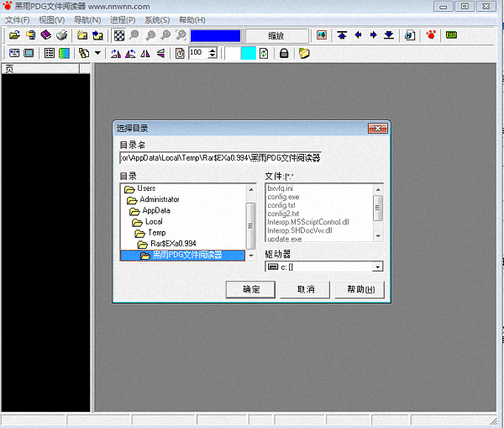
Task: Go to next page arrow
Action: tap(373, 35)
